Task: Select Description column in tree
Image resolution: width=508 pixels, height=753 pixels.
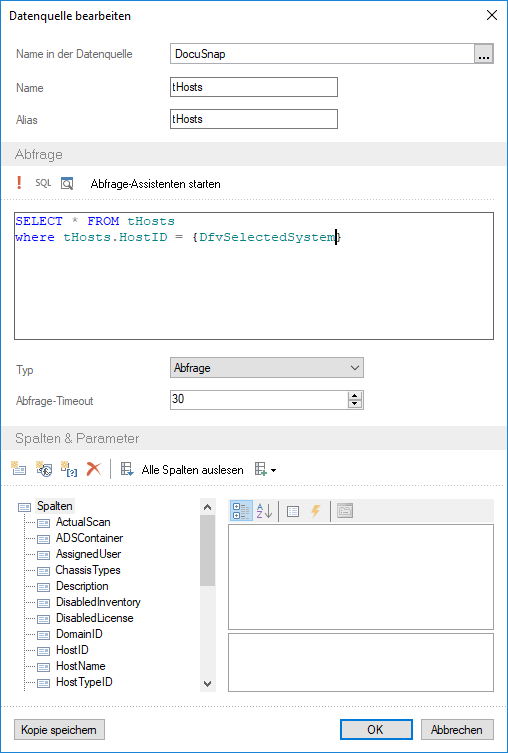Action: [x=82, y=586]
